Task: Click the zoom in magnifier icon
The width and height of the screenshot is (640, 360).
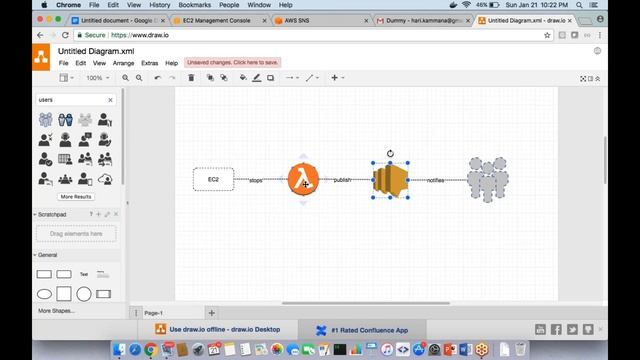Action: (125, 78)
